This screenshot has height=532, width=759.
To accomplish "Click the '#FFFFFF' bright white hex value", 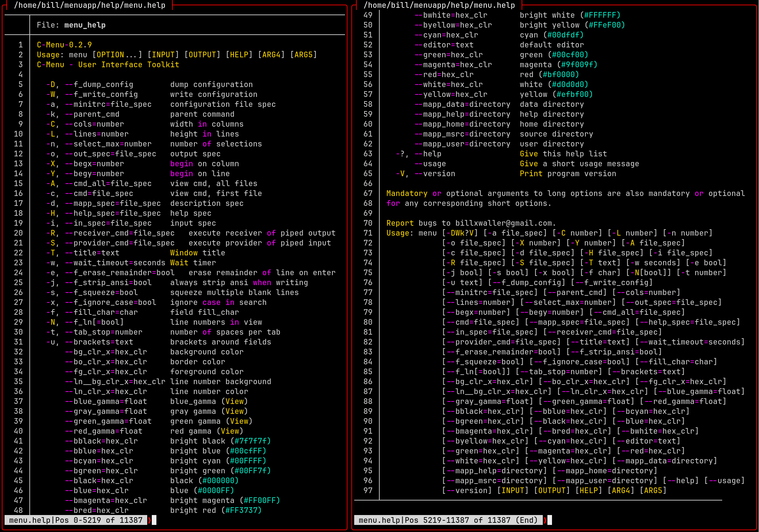I will (600, 15).
